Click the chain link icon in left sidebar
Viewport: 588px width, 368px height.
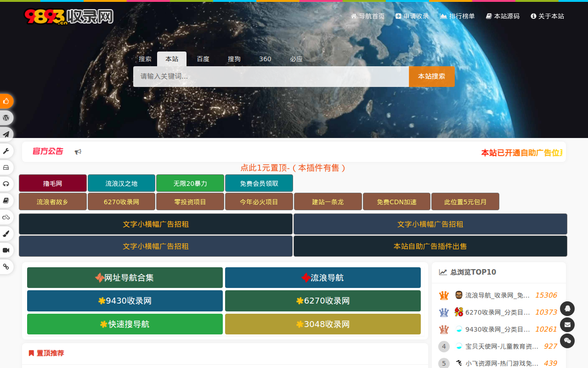6,267
